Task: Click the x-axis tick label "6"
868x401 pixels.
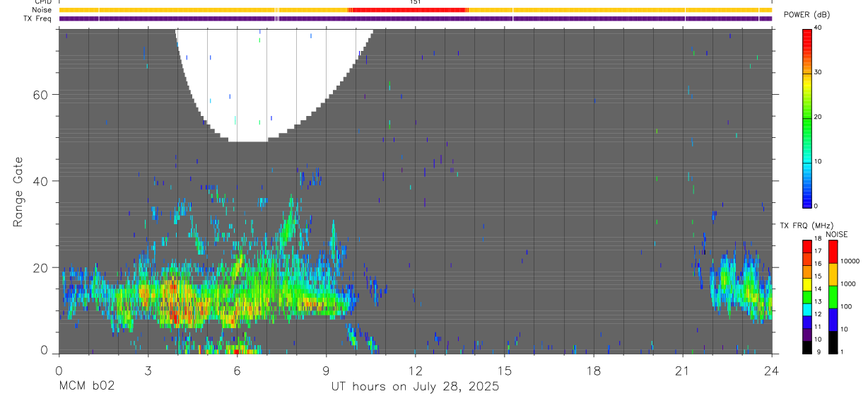Action: 237,371
